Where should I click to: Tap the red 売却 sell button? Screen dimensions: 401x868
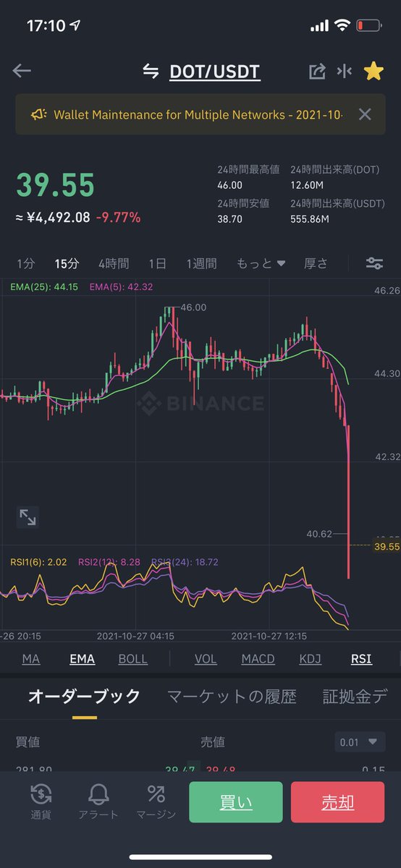[337, 802]
